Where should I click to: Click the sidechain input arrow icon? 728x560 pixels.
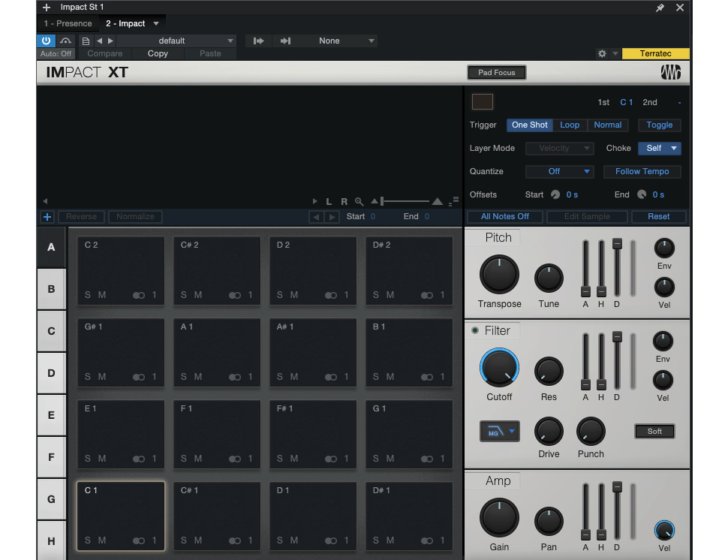click(259, 41)
